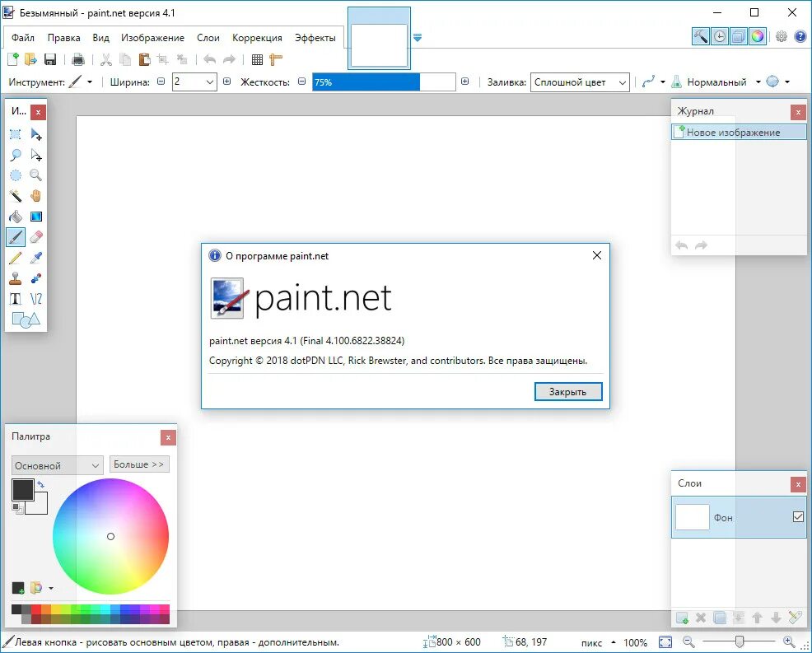Select the Lasso Select tool
This screenshot has width=812, height=653.
point(16,155)
